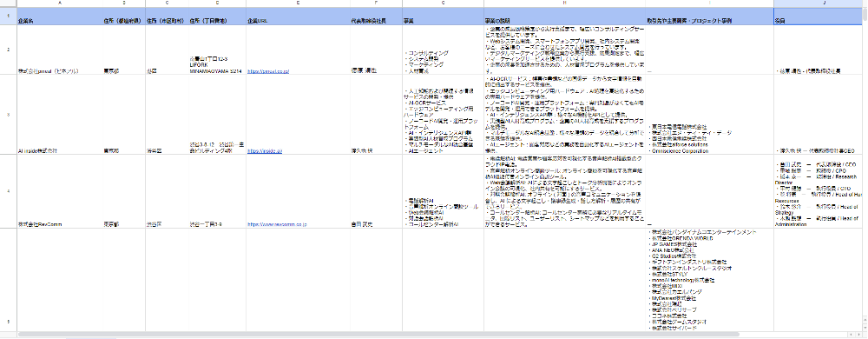Select row 2 header number
The image size is (868, 339).
9,50
